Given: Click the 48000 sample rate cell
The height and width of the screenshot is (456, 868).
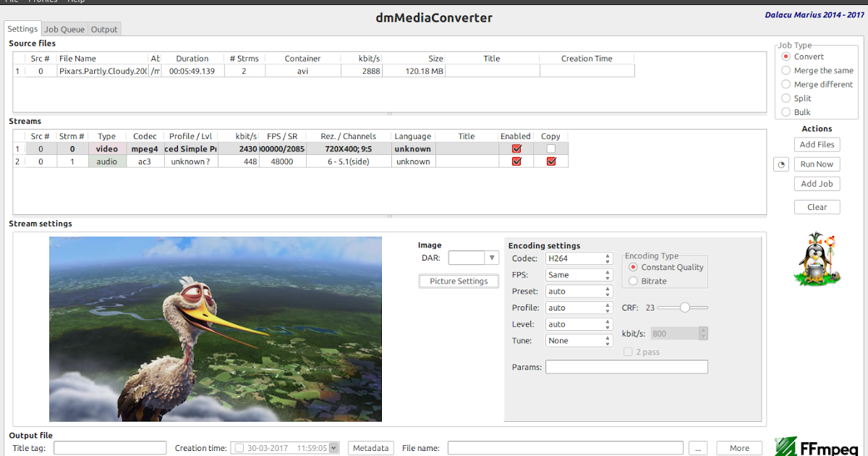Looking at the screenshot, I should [x=282, y=161].
